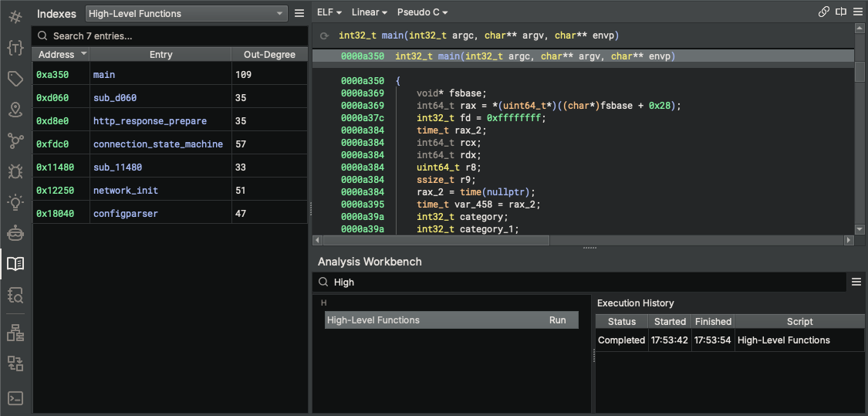Click address 0xd8e0 in the index table
This screenshot has width=868, height=416.
52,120
